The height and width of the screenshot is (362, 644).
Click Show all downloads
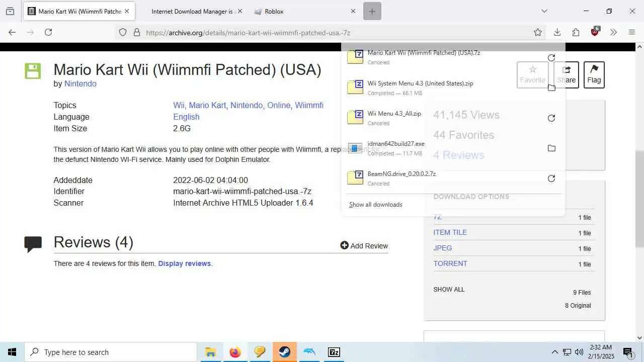tap(376, 205)
